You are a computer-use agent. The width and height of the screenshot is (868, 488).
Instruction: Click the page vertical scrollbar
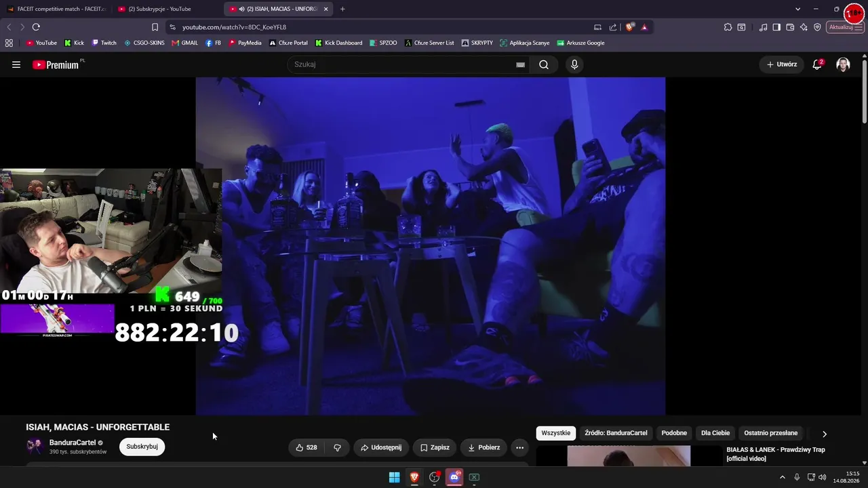[x=865, y=91]
